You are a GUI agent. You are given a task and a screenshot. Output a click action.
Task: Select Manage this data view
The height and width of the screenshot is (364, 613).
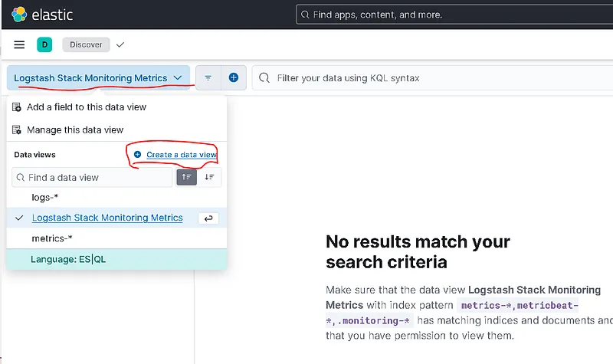pyautogui.click(x=75, y=130)
